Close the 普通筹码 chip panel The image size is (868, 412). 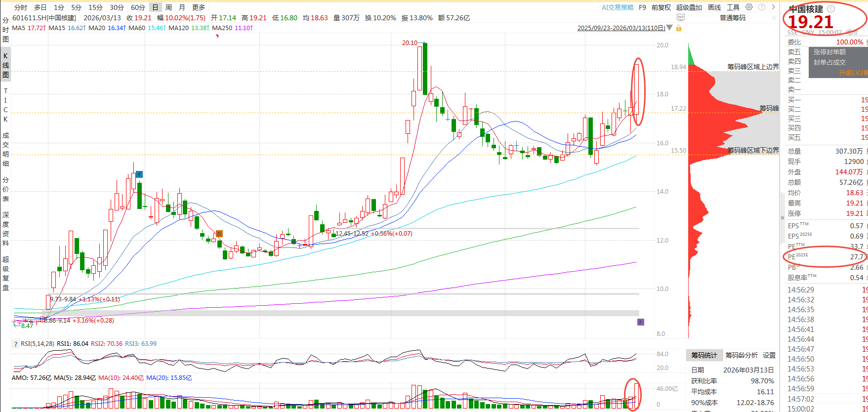774,18
